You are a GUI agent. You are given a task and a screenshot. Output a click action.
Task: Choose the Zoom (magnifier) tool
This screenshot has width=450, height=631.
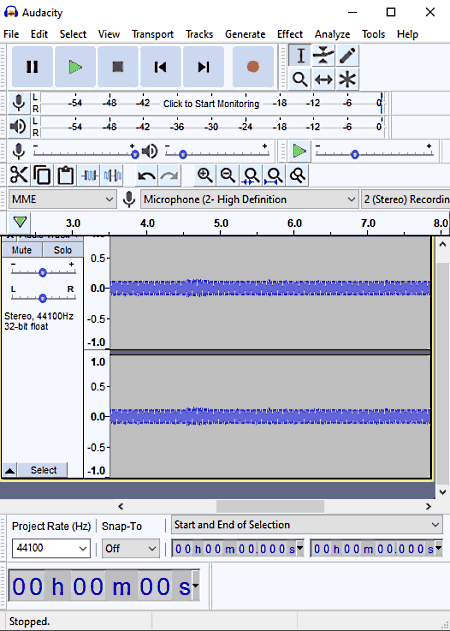pos(300,79)
